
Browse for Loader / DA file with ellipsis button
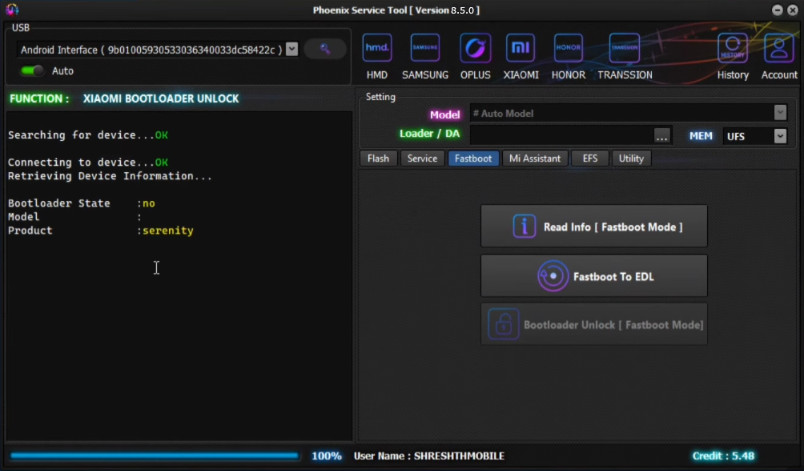[x=661, y=136]
